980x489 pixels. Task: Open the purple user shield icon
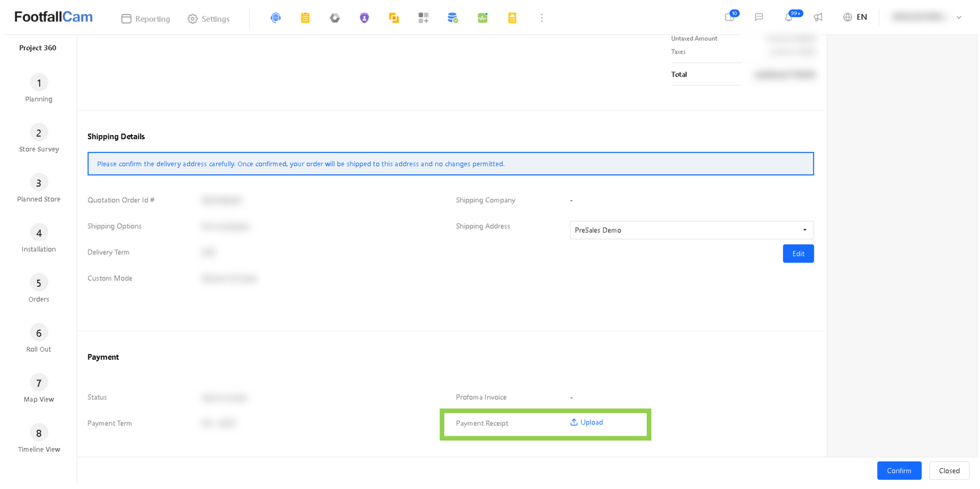pos(364,18)
